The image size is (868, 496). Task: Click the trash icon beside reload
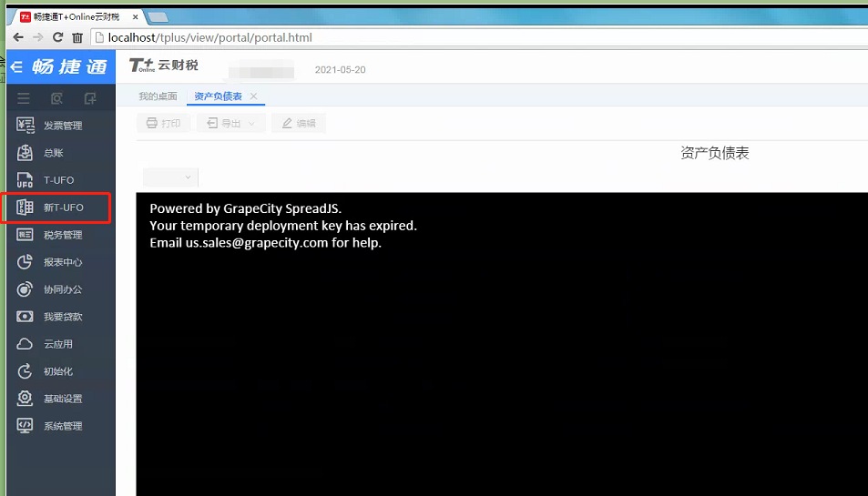(x=77, y=37)
